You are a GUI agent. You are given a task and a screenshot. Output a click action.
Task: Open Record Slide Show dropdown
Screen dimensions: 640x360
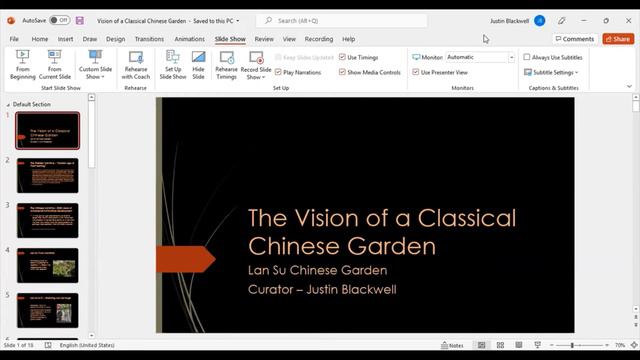point(256,65)
